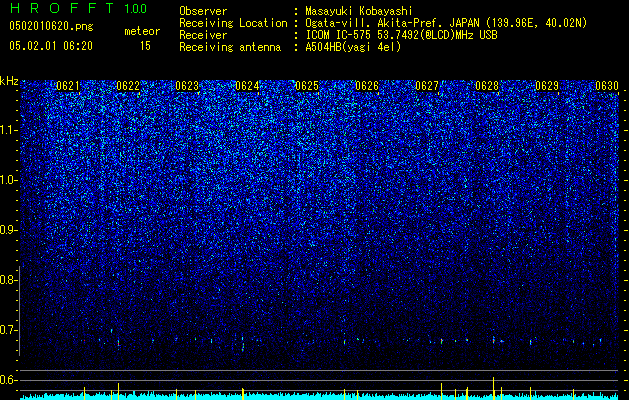Click the 0624 time marker

pos(247,86)
